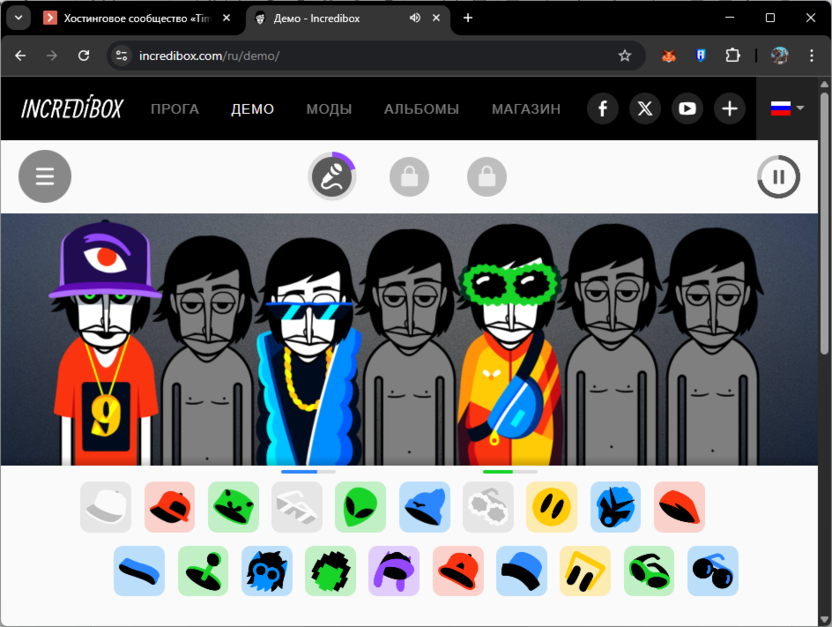This screenshot has width=832, height=627.
Task: Select the green alien head sound icon
Action: click(x=360, y=507)
